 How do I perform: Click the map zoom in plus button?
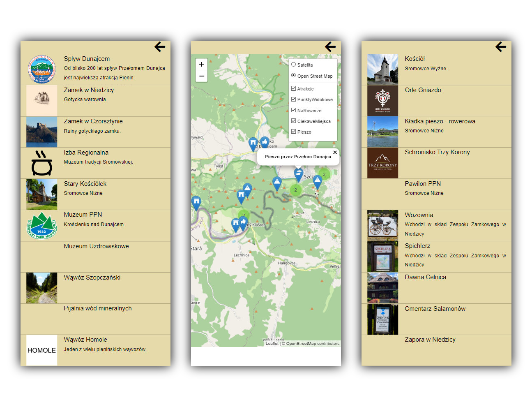coord(201,64)
